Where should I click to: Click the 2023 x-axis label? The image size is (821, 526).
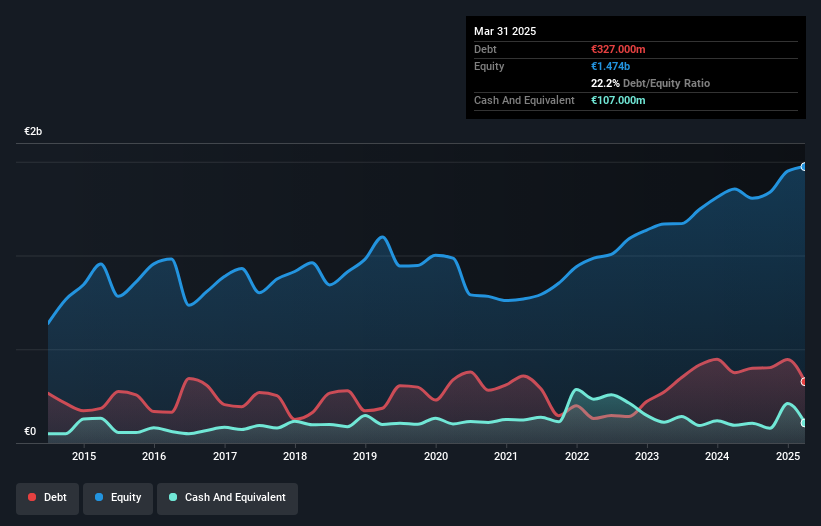coord(647,456)
